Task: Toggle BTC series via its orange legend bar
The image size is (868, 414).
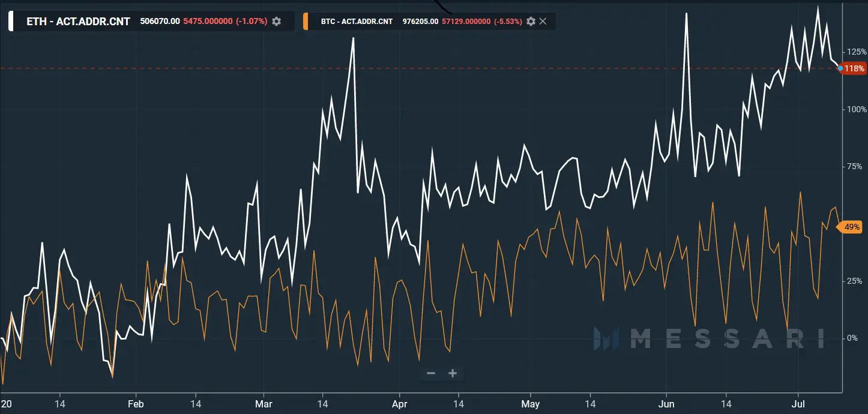Action: point(307,21)
